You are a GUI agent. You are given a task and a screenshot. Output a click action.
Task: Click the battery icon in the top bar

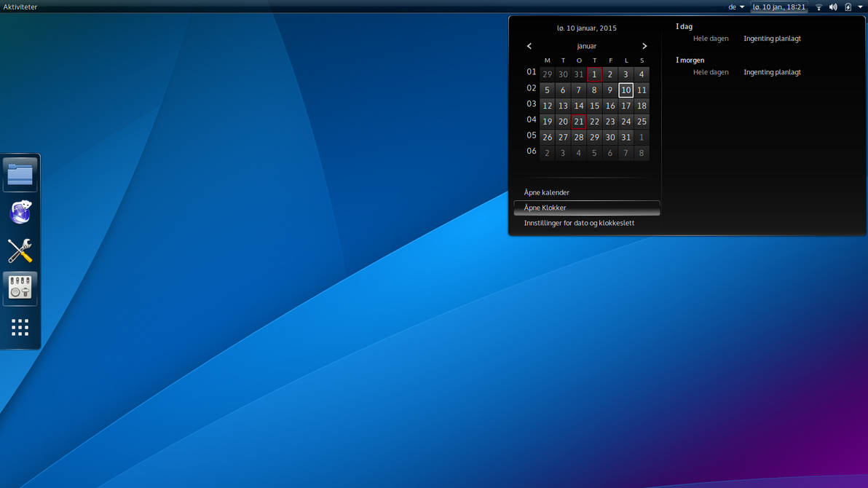click(x=847, y=7)
